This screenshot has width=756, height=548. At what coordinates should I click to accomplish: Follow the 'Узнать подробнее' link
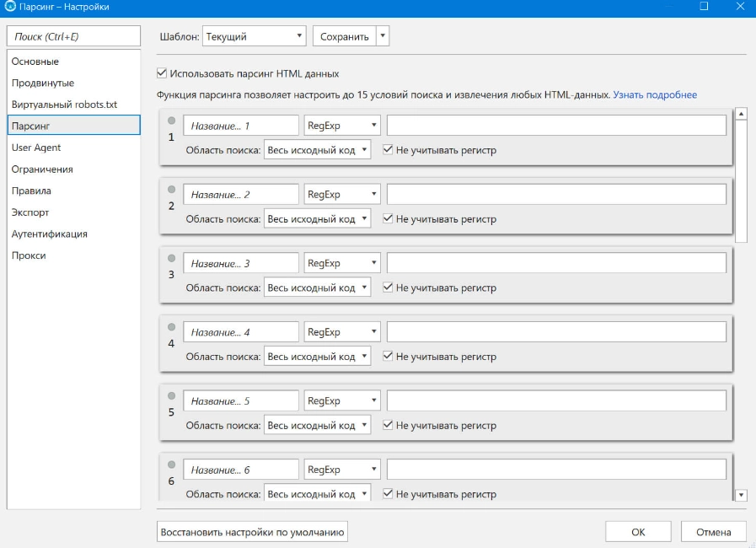[655, 95]
